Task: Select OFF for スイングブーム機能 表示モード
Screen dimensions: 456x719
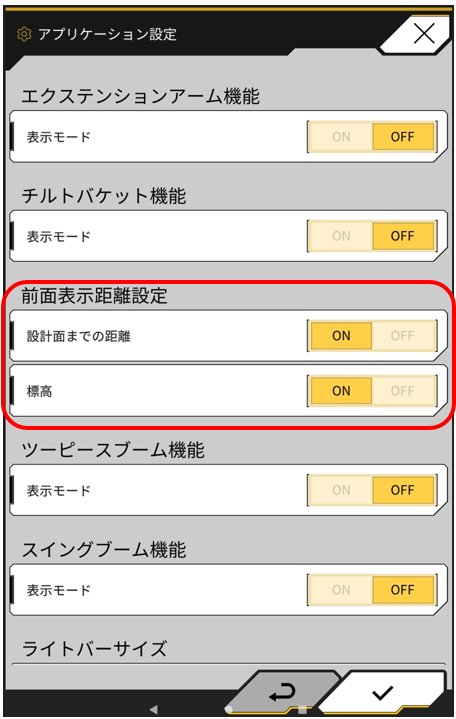Action: coord(403,590)
